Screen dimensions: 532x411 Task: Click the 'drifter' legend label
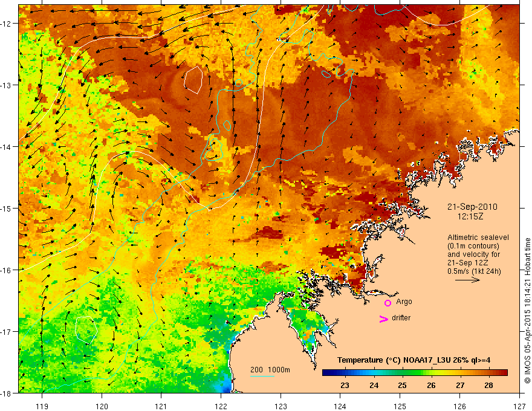click(x=401, y=318)
